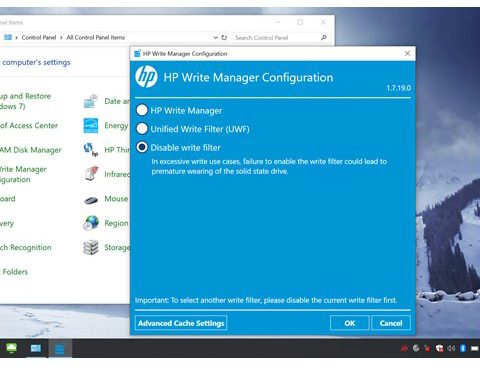This screenshot has width=480, height=372.
Task: Click the HP Write Manager taskbar button
Action: coord(60,349)
